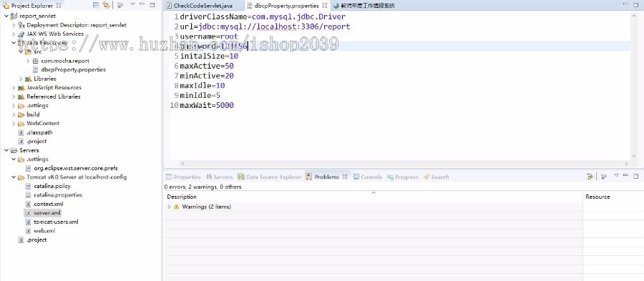
Task: Close the Project Explorer view tab
Action: coord(59,6)
